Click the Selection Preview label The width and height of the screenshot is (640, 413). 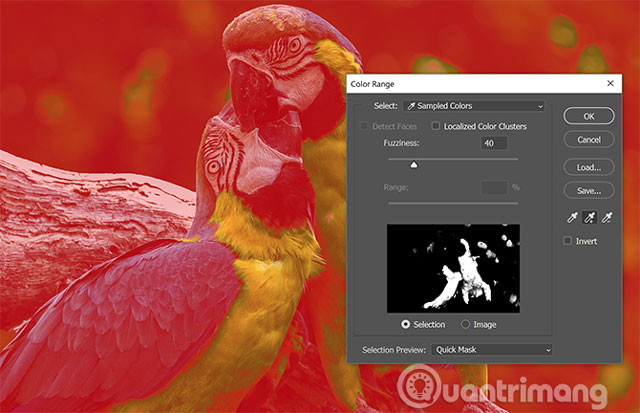(394, 350)
